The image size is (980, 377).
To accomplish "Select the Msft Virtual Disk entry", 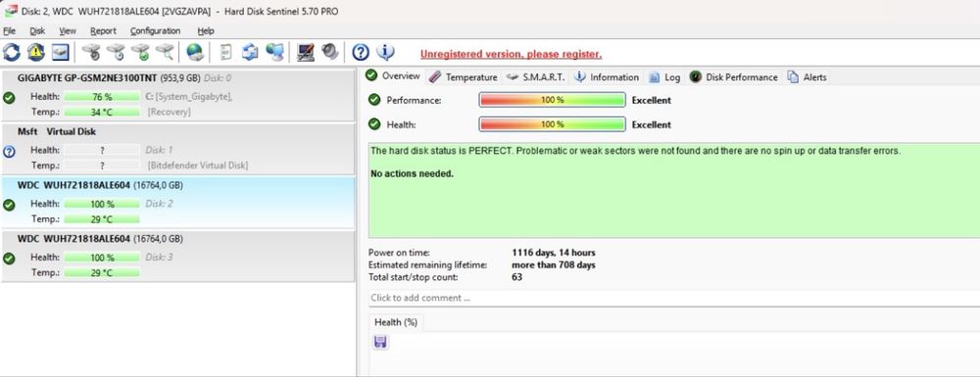I will [178, 149].
